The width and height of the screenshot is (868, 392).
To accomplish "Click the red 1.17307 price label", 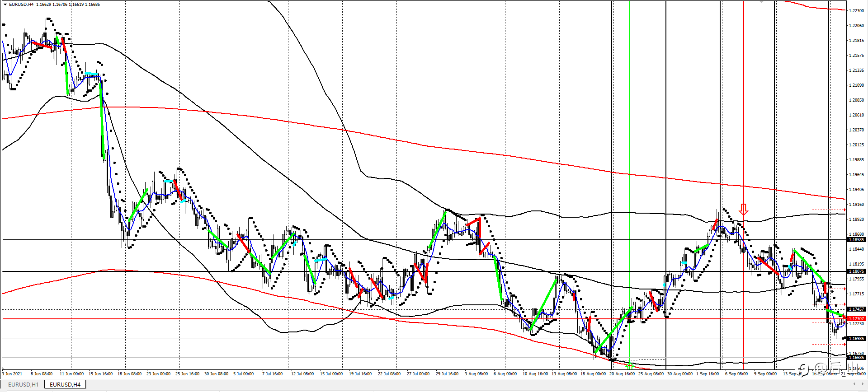I will [x=856, y=319].
